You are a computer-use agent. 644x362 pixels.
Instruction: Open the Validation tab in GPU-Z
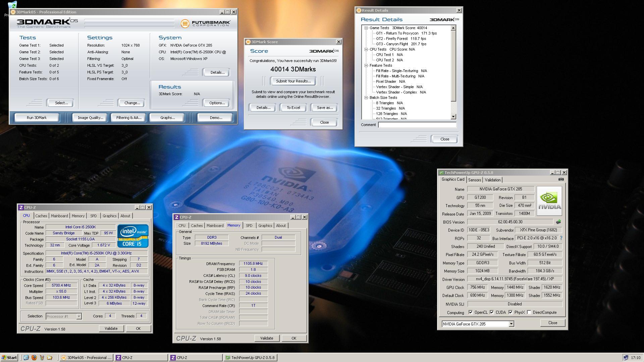[492, 180]
